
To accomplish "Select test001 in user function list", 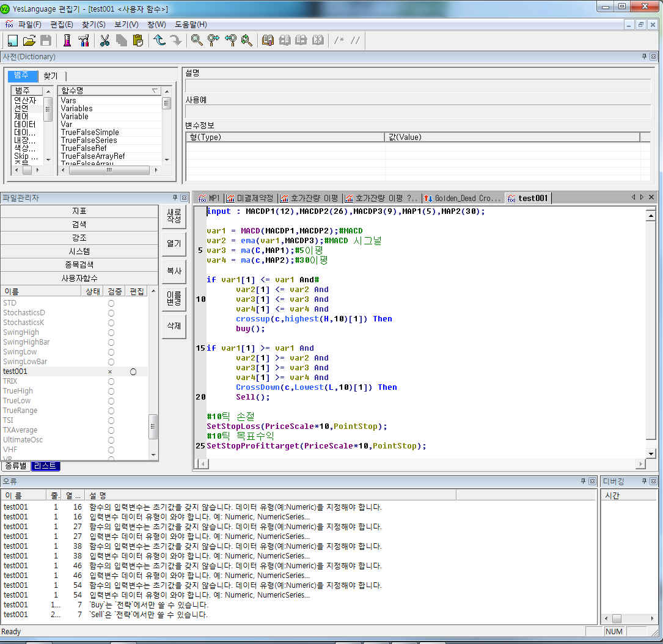I will tap(15, 371).
